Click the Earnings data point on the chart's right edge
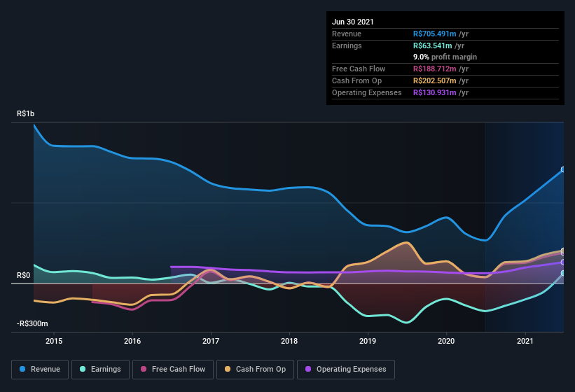The height and width of the screenshot is (392, 575). 563,273
